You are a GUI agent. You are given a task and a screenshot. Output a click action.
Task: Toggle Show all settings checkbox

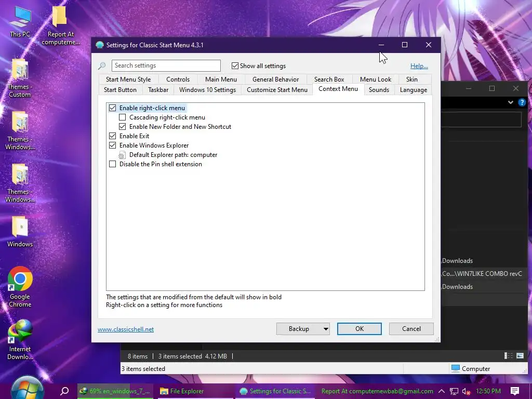235,65
